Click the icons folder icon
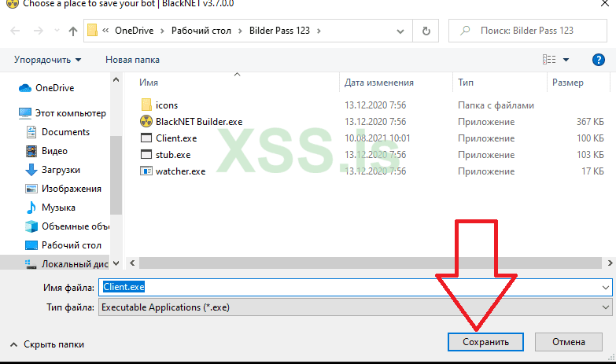 (x=146, y=105)
